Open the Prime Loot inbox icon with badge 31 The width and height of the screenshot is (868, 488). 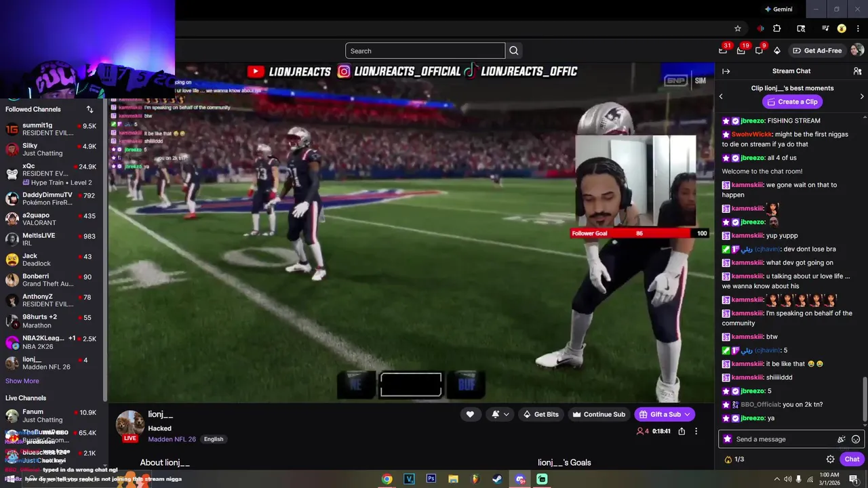(x=723, y=51)
